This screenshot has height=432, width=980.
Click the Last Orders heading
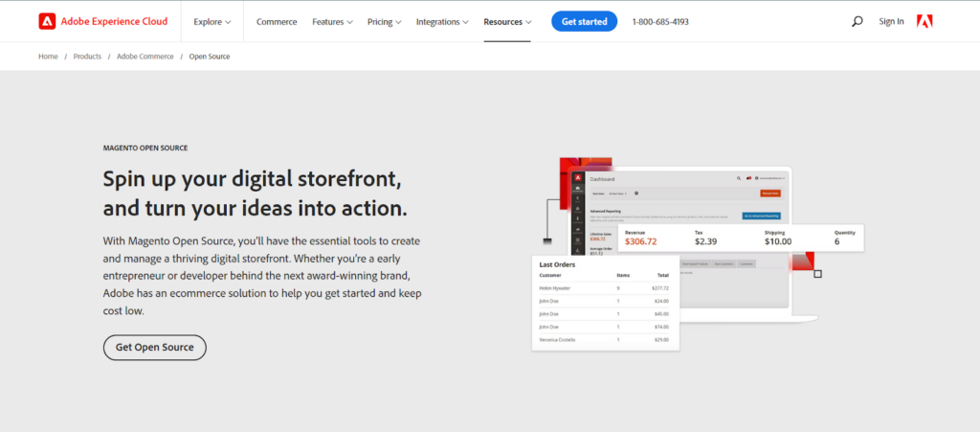(x=557, y=264)
